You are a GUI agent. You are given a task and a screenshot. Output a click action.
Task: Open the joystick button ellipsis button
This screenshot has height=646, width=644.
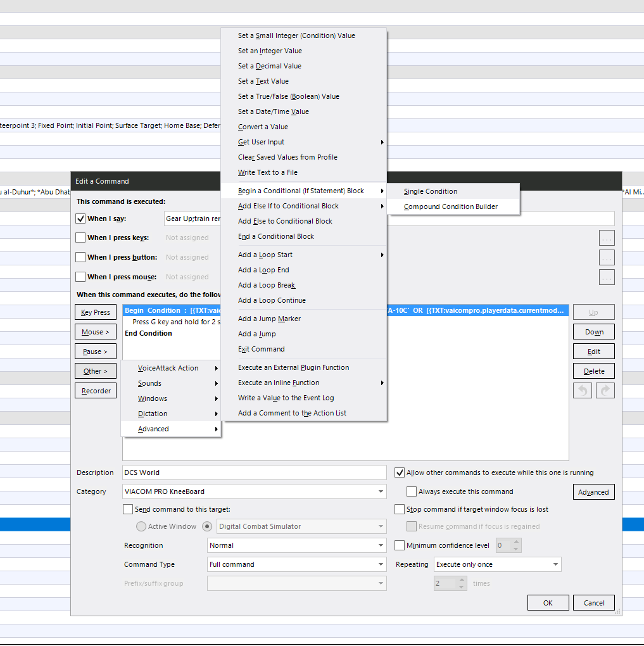click(607, 258)
